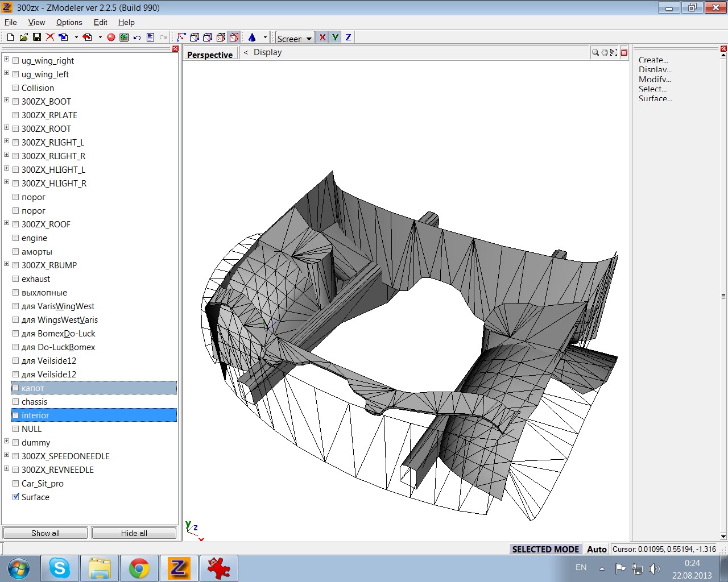The width and height of the screenshot is (728, 582).
Task: Open the Surface... command group
Action: pos(655,98)
